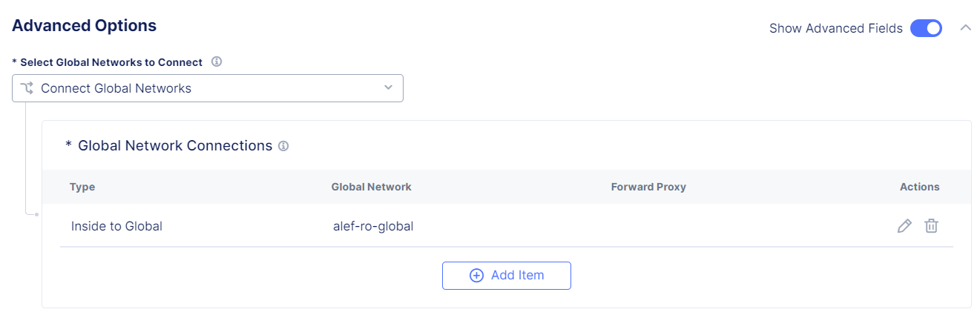The height and width of the screenshot is (312, 980).
Task: Click the plus circle icon in Add Item
Action: 477,276
